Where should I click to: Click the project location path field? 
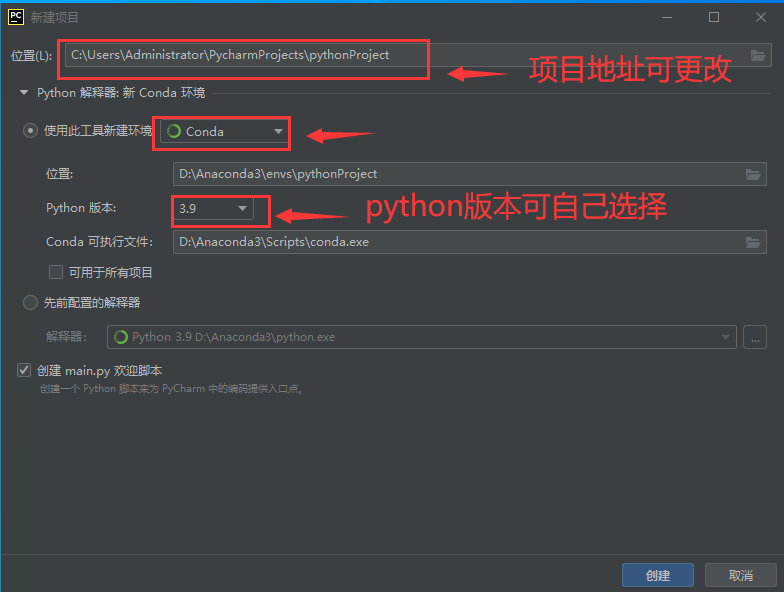tap(418, 55)
